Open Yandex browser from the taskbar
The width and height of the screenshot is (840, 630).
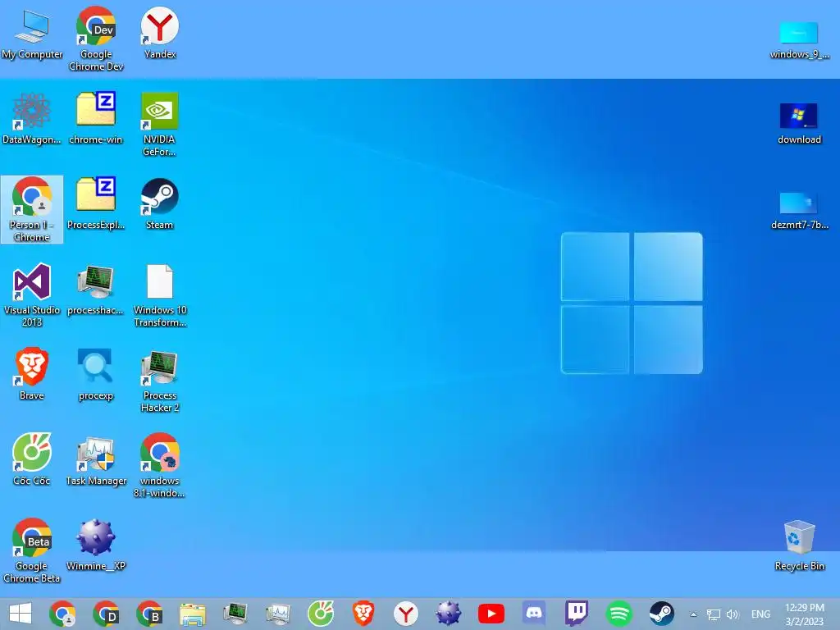(405, 614)
